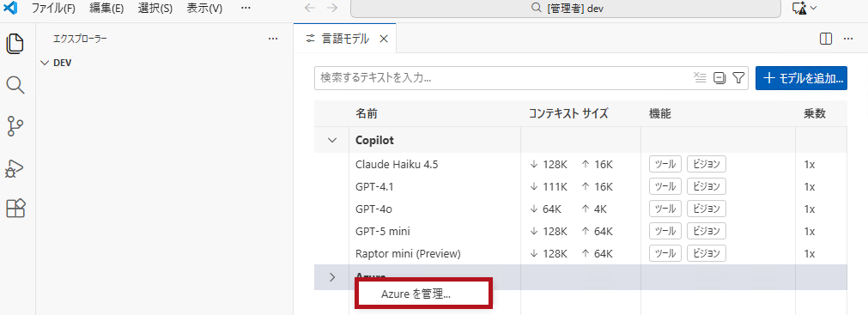868x315 pixels.
Task: Click ビジョン tag on Raptor mini row
Action: [x=707, y=253]
